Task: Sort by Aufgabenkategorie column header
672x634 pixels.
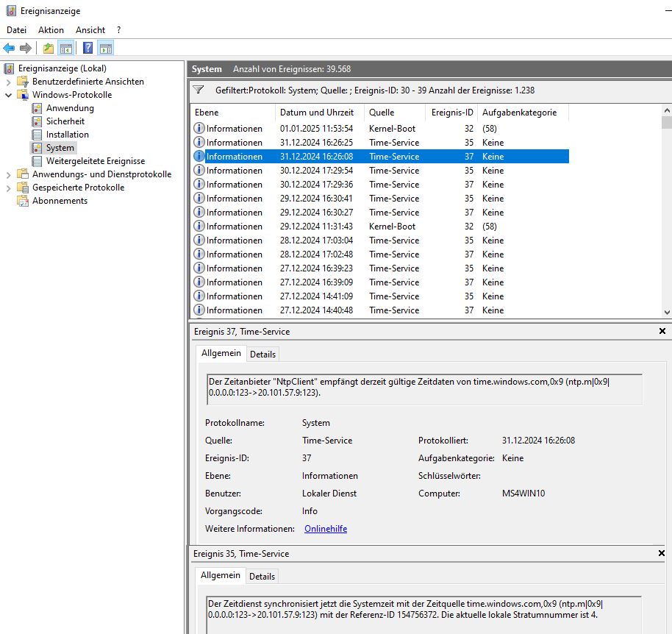Action: [x=523, y=113]
